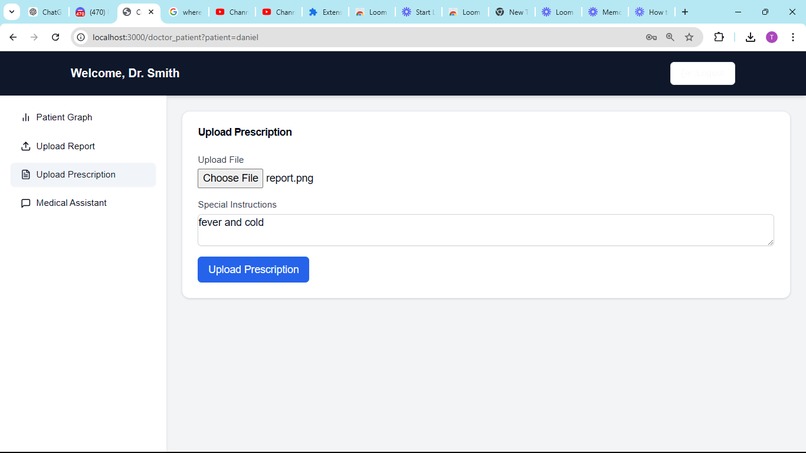Click the blue Upload Prescription button
This screenshot has height=453, width=806.
pos(253,269)
